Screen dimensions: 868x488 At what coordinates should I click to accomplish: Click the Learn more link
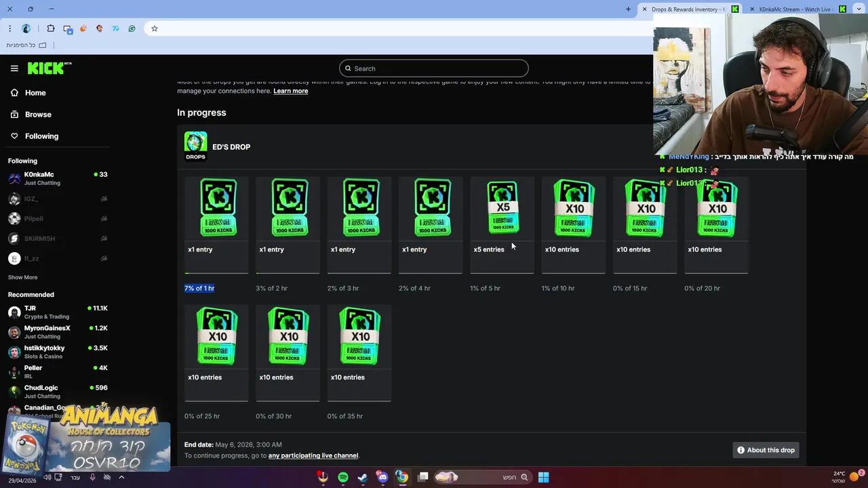click(290, 91)
